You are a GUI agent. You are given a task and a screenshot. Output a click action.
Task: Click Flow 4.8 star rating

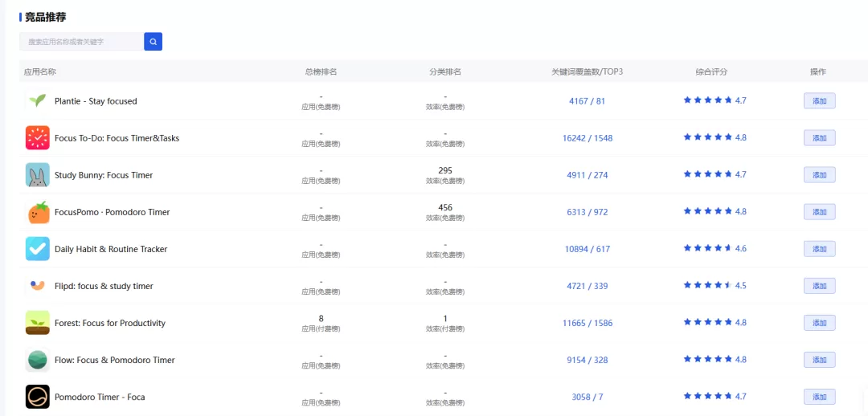point(715,359)
